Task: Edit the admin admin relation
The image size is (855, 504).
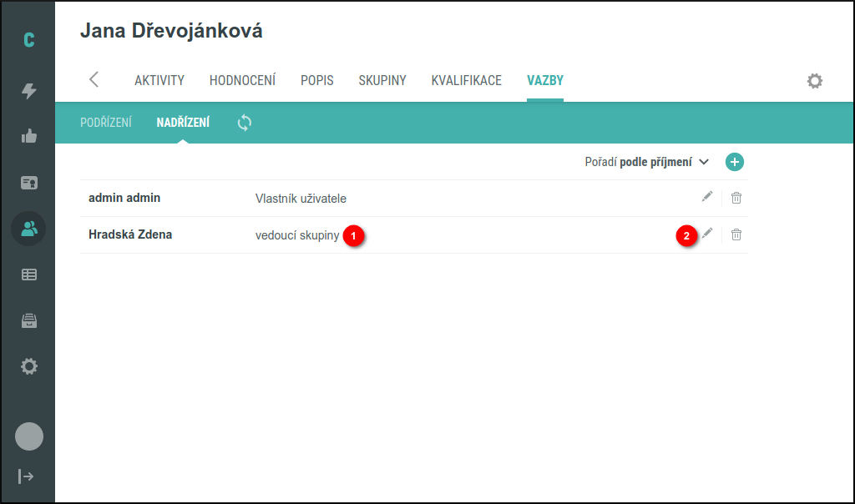Action: [707, 197]
